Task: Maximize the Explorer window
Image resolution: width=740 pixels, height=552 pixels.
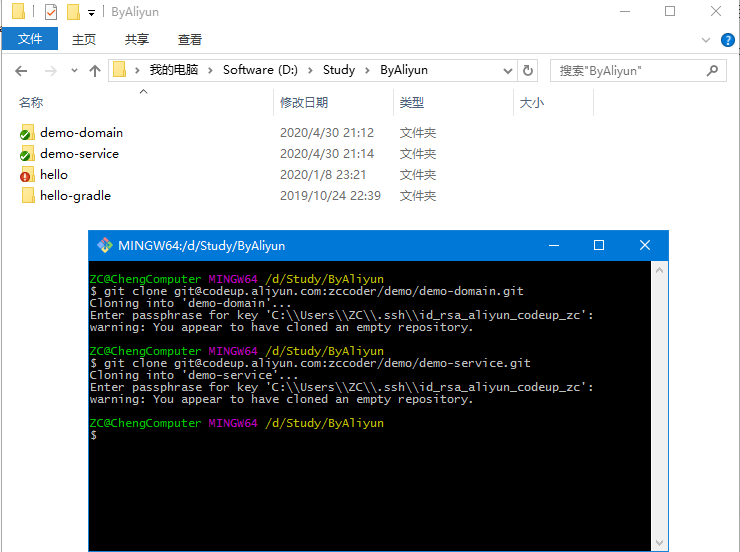Action: click(x=670, y=11)
